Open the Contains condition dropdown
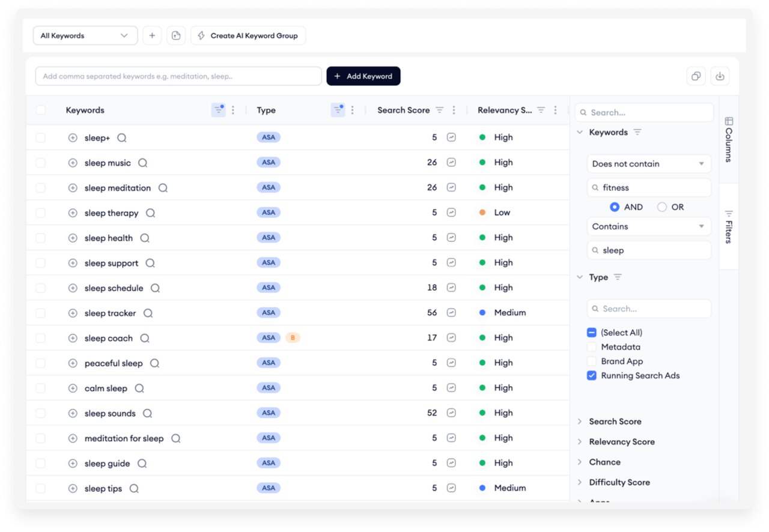 point(649,226)
